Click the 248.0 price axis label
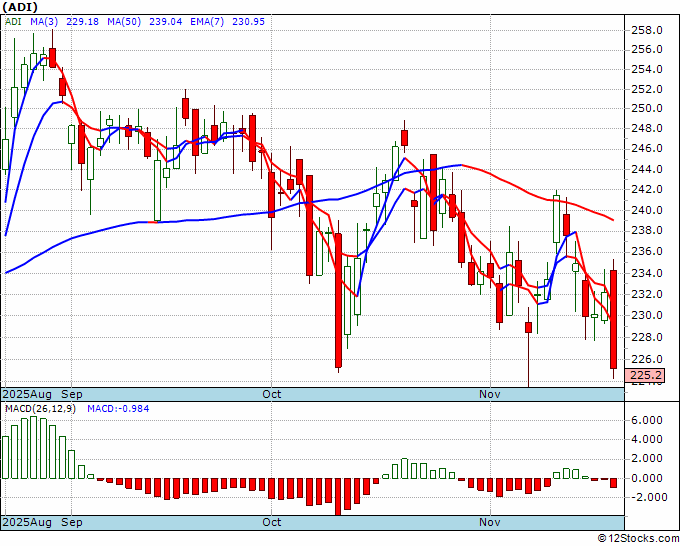The width and height of the screenshot is (680, 546). coord(647,128)
